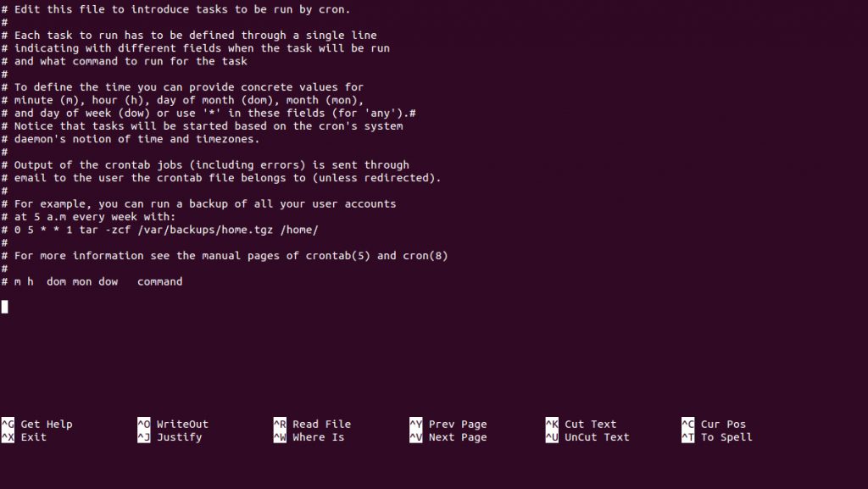Click the line mentioning crontab(5) and cron(8)

click(x=229, y=256)
